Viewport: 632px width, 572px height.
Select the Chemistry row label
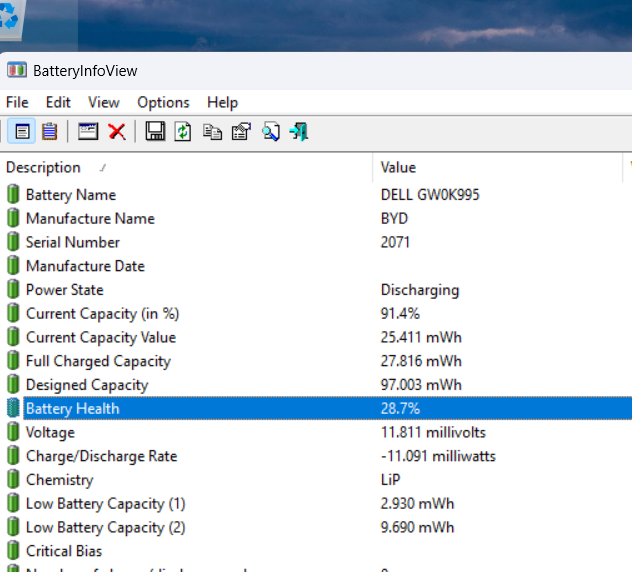pos(60,480)
